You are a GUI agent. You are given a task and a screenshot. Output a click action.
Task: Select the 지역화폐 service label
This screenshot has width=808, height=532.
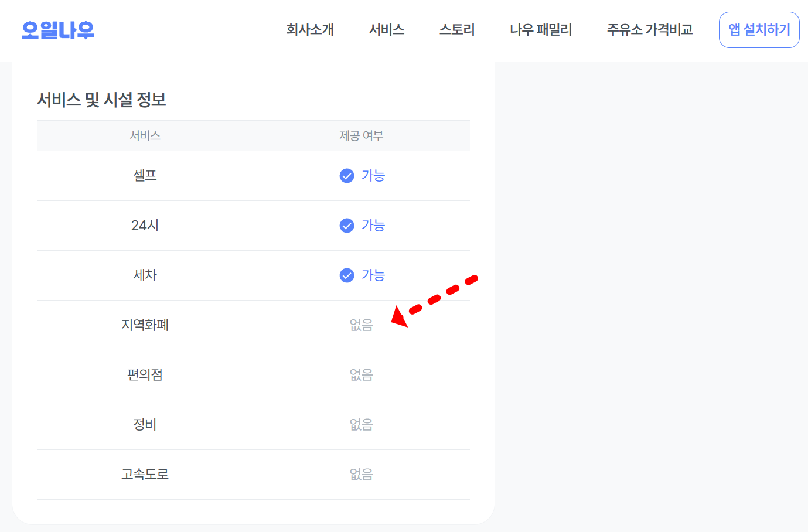coord(145,325)
